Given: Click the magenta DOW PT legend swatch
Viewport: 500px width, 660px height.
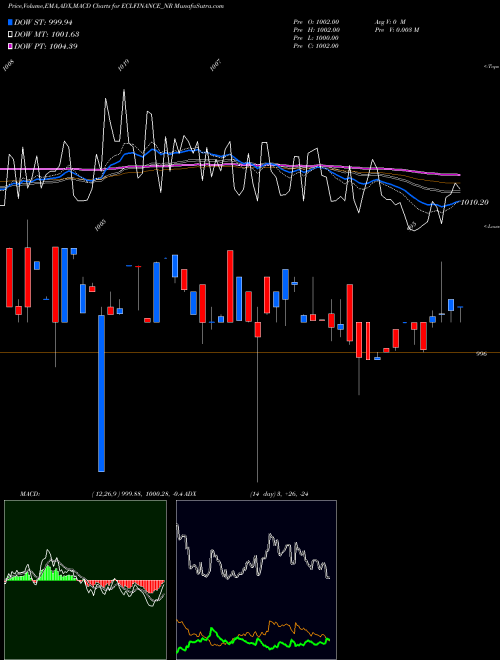Looking at the screenshot, I should click(10, 46).
